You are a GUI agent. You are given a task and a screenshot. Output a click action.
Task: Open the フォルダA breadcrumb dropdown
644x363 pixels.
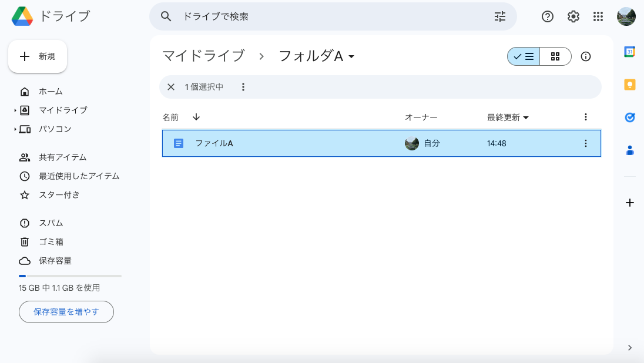(351, 56)
